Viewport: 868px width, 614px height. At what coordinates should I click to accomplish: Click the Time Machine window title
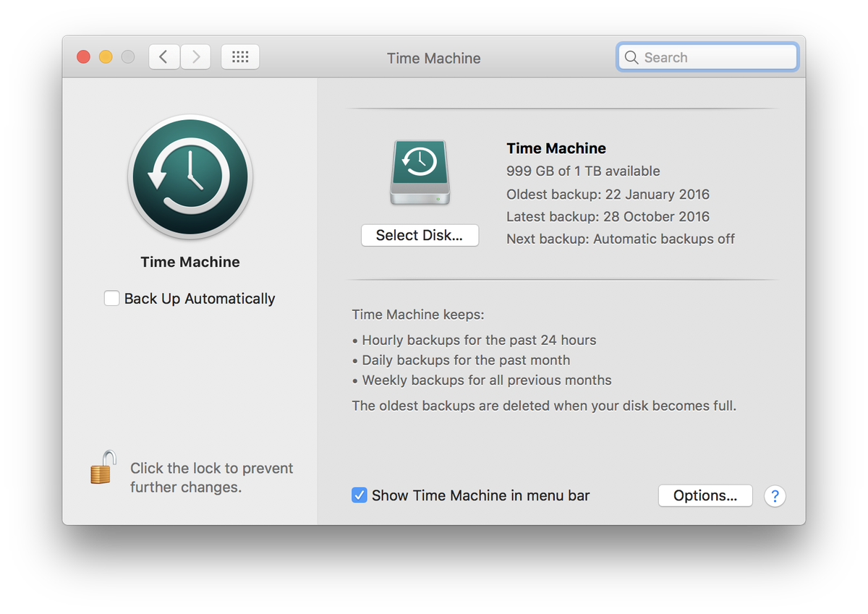434,59
